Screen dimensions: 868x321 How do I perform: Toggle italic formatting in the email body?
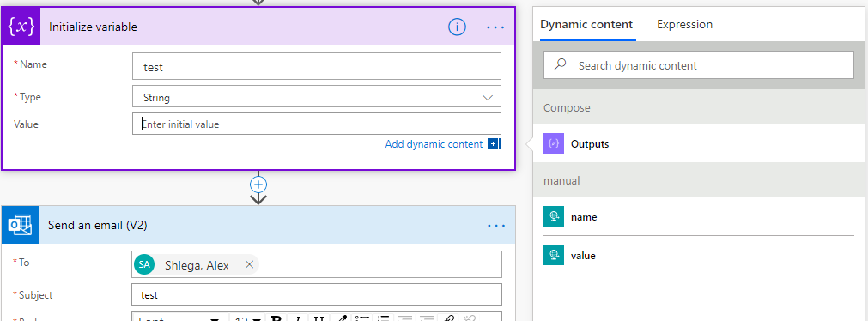point(298,318)
